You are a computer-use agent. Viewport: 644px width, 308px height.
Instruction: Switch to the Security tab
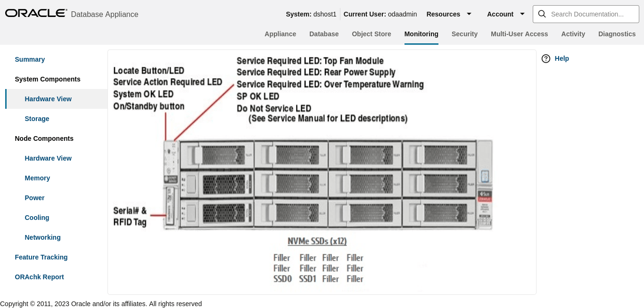[464, 34]
